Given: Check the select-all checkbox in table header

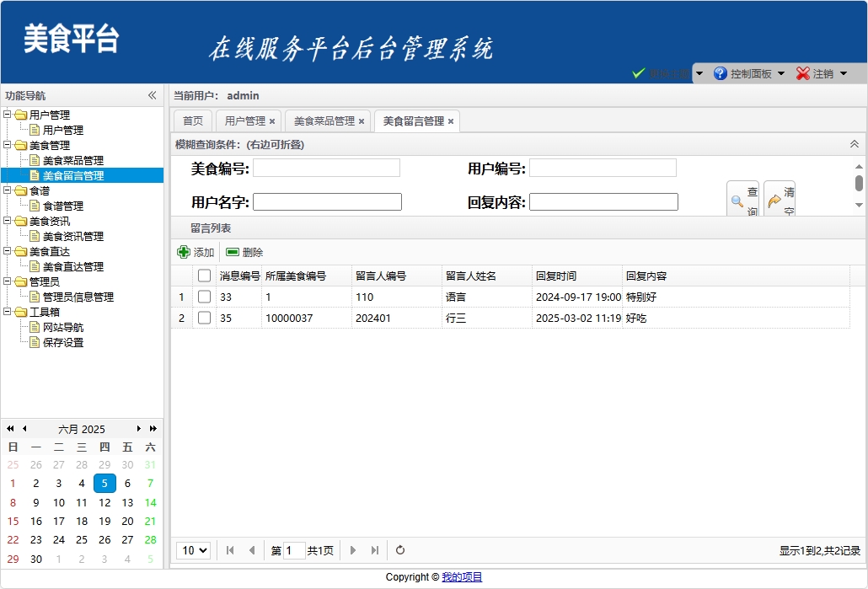Looking at the screenshot, I should coord(204,276).
